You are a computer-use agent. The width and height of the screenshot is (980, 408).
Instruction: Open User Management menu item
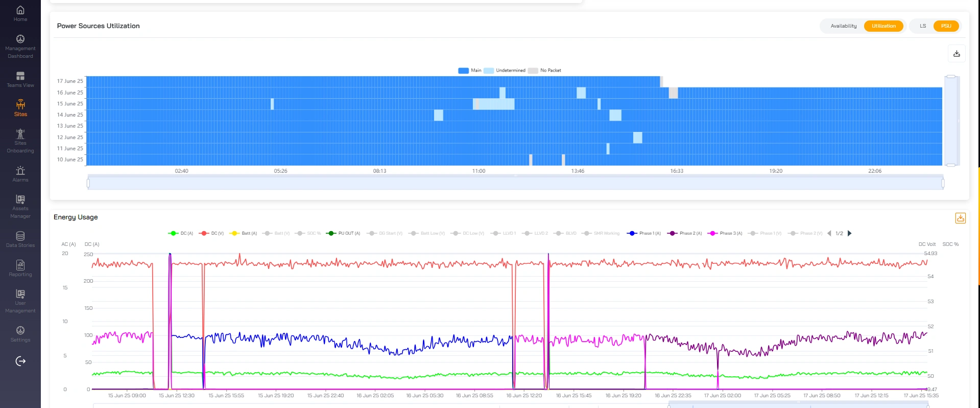click(20, 301)
